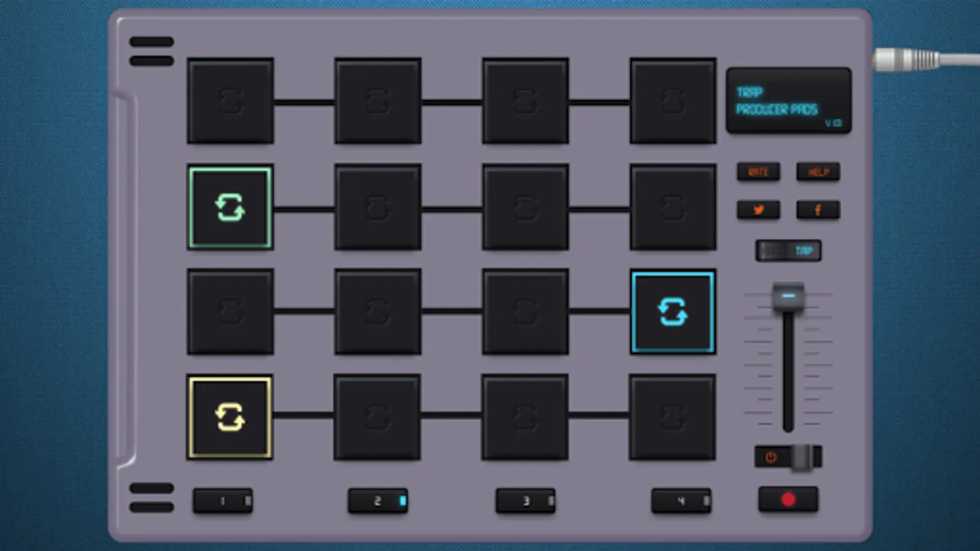Tap the second pad in the bottom row
980x551 pixels.
click(x=377, y=418)
